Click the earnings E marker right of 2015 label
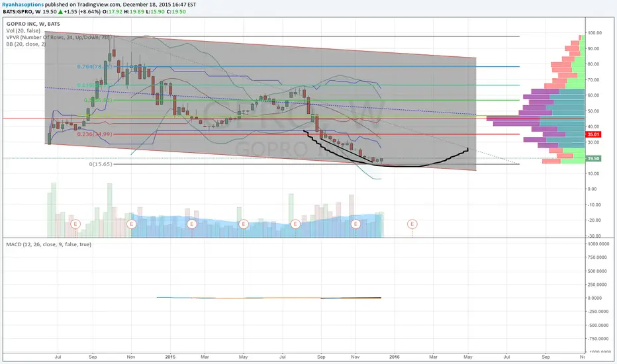Image resolution: width=617 pixels, height=364 pixels. point(191,224)
